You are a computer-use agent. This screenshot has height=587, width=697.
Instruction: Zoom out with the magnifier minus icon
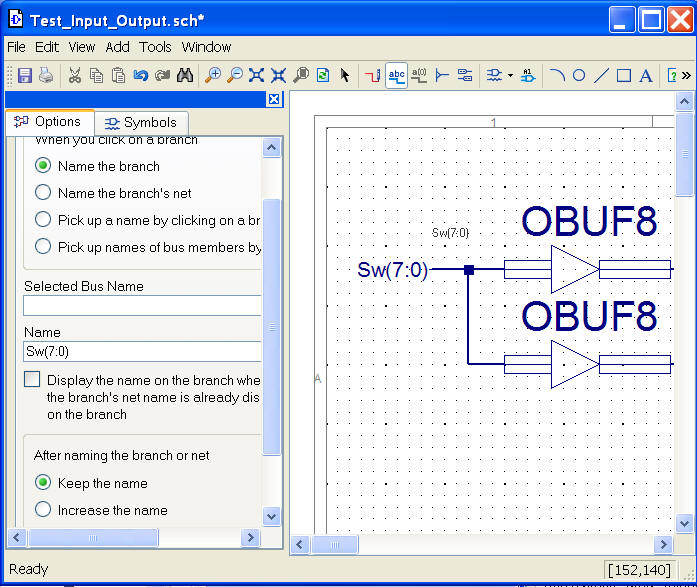pos(235,76)
